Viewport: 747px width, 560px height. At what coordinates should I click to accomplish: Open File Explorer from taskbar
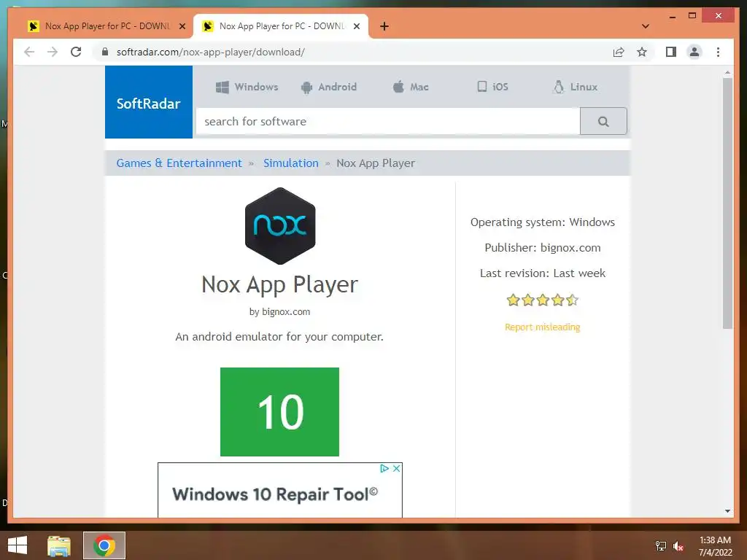click(x=59, y=545)
